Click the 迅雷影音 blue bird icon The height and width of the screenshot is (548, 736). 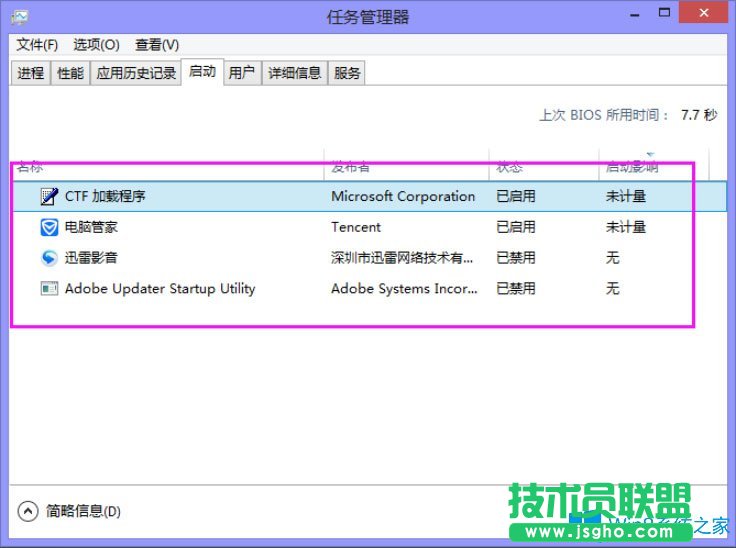click(x=49, y=258)
